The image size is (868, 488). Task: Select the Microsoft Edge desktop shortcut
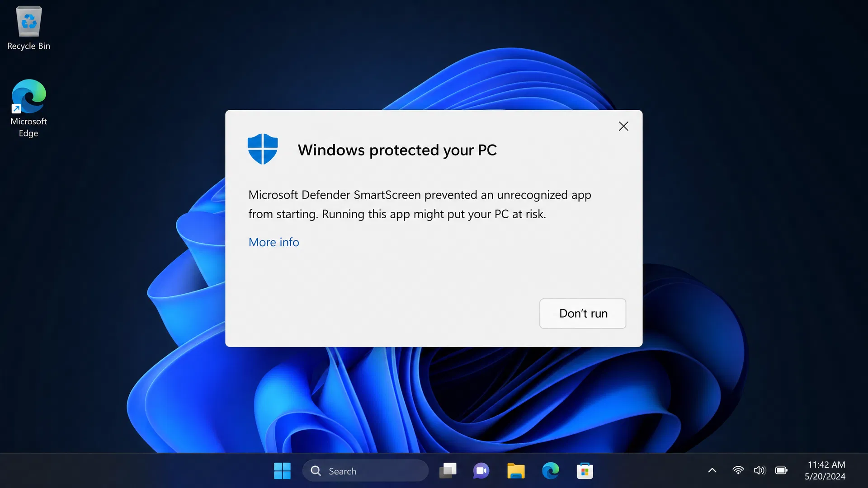pyautogui.click(x=28, y=108)
